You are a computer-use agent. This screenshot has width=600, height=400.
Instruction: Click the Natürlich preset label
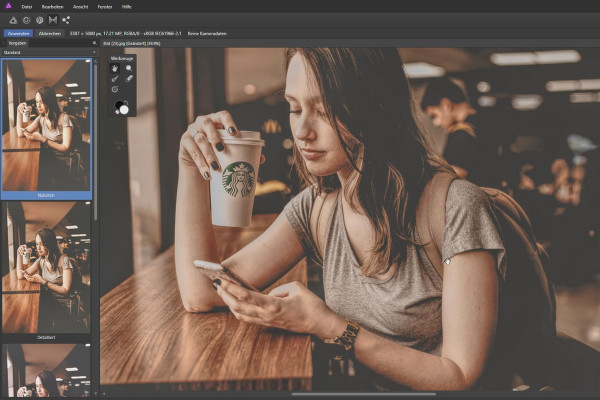(46, 196)
